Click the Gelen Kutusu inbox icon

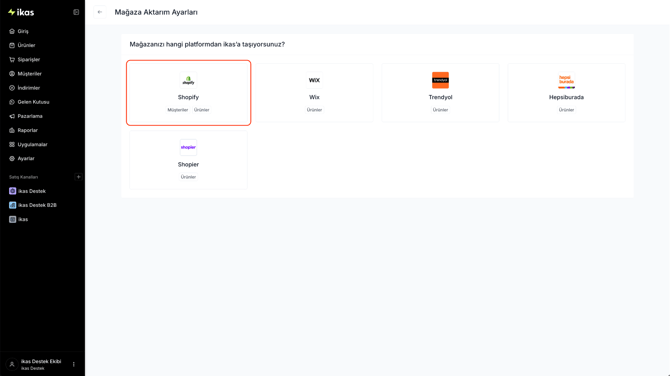coord(12,102)
